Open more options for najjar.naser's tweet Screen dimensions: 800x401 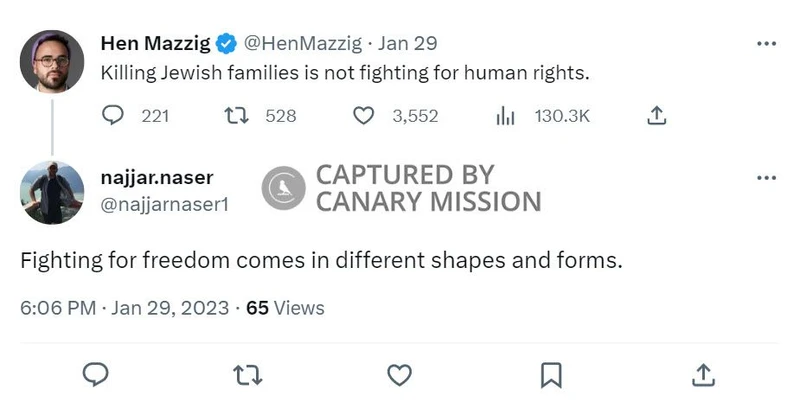(x=766, y=178)
